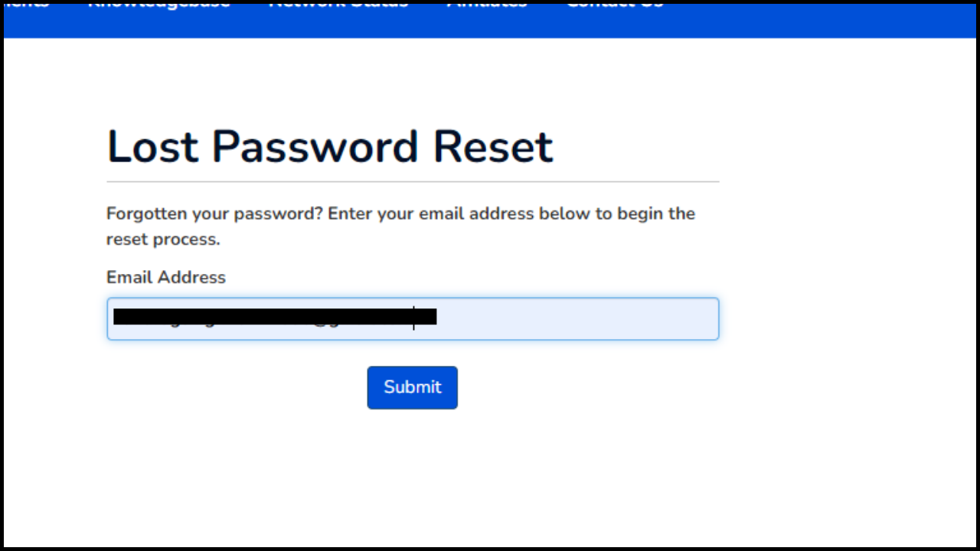
Task: Click the Lost Password Reset heading
Action: pos(329,146)
